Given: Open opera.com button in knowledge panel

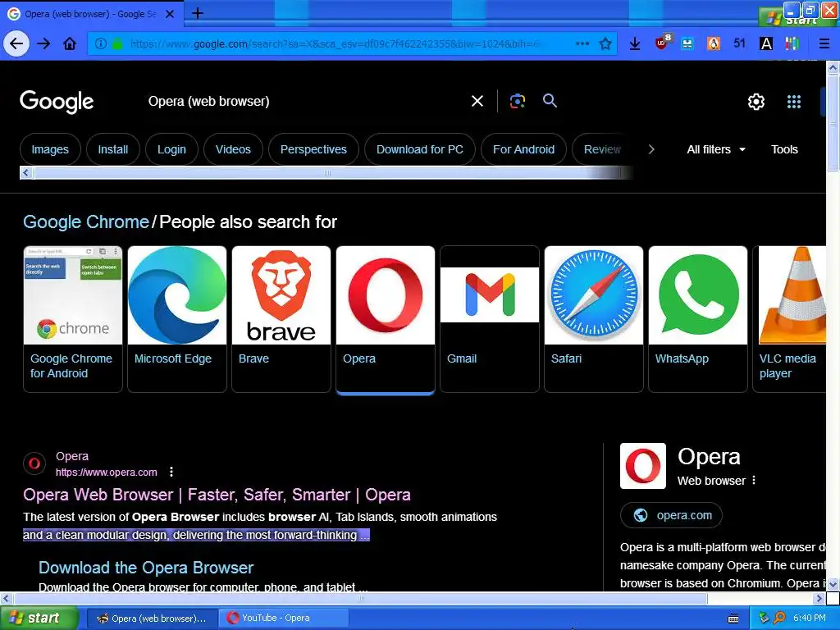Looking at the screenshot, I should click(x=671, y=515).
